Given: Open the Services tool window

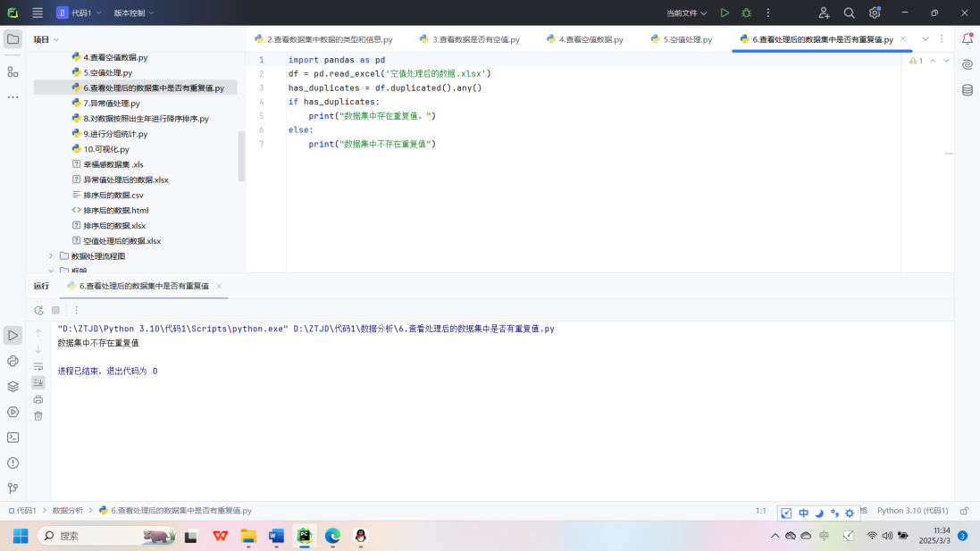Looking at the screenshot, I should coord(13,413).
